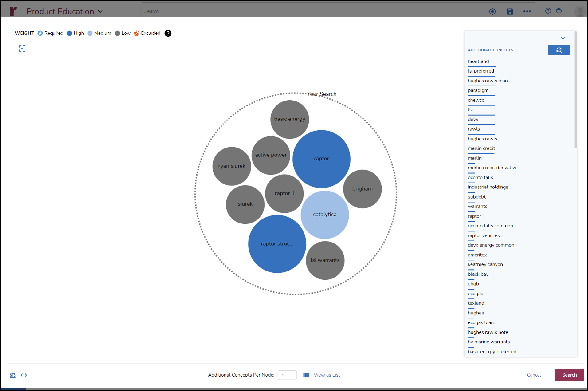Screen dimensions: 588x391
Task: Add 'raptor i' concept
Action: point(476,216)
